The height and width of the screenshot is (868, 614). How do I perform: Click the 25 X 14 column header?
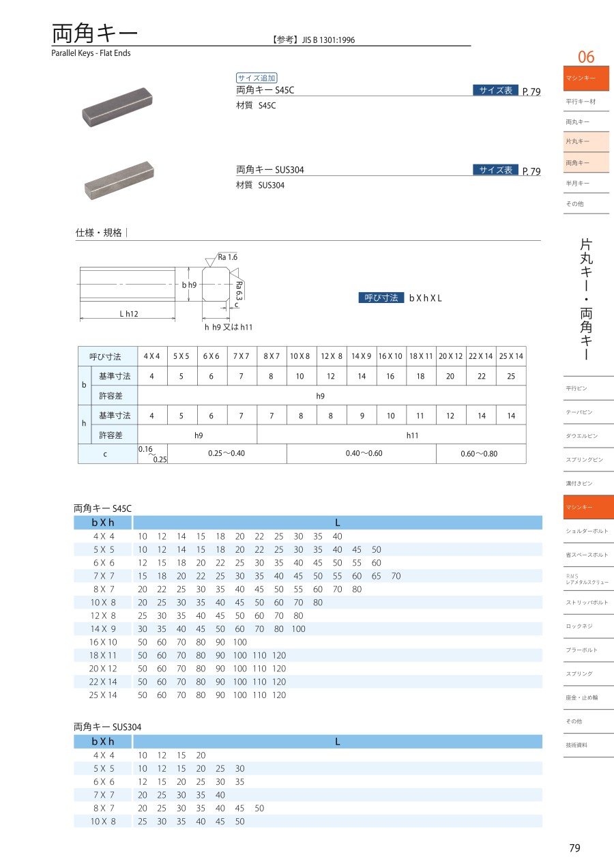tap(511, 356)
